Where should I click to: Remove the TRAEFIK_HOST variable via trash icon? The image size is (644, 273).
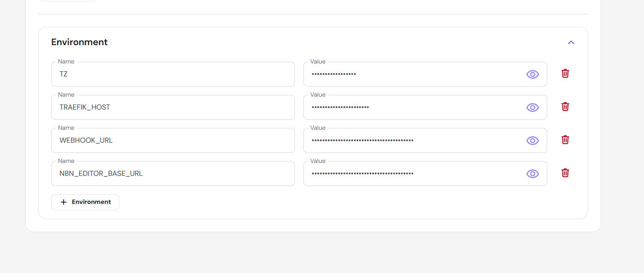tap(565, 106)
